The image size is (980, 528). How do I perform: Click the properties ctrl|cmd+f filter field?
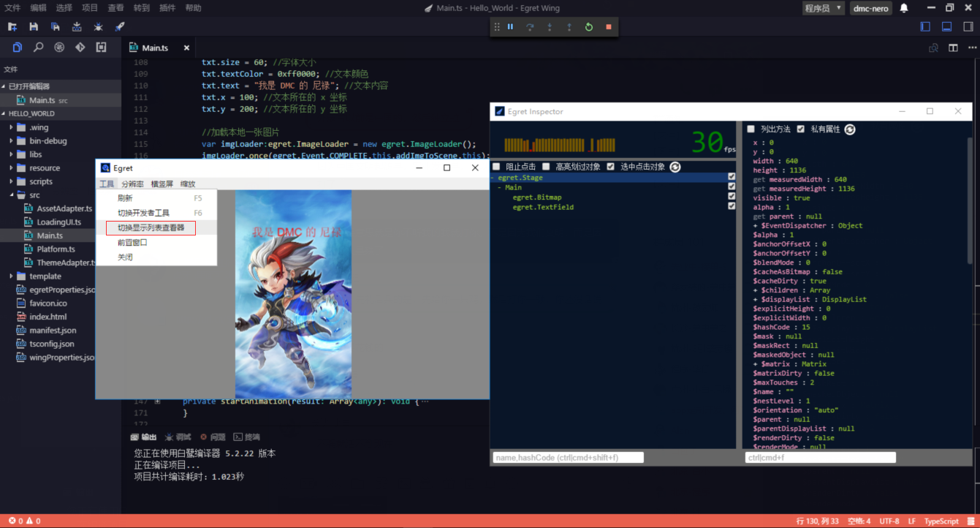pyautogui.click(x=820, y=458)
